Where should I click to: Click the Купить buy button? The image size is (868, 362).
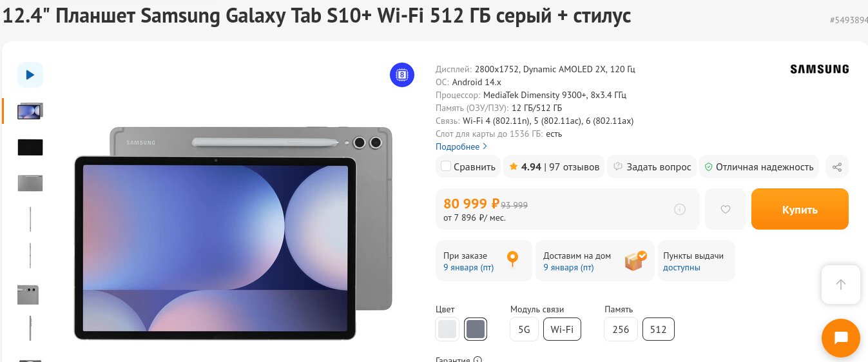[800, 209]
